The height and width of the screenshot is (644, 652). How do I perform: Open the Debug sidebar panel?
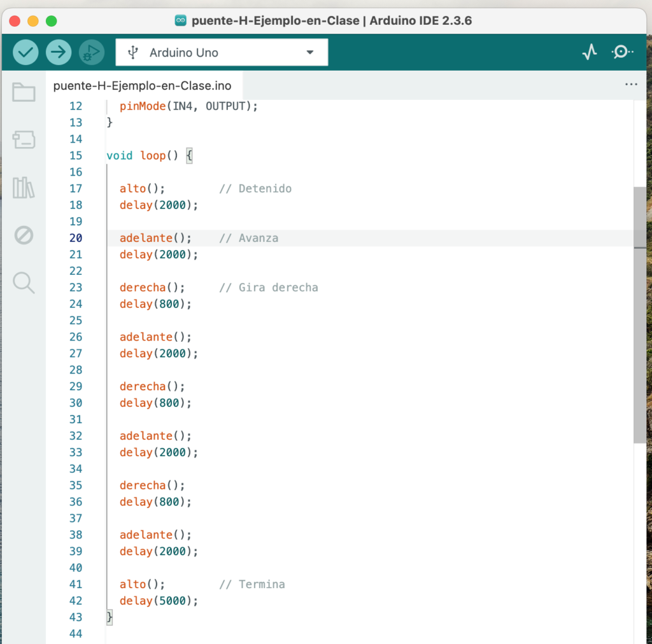pos(24,235)
